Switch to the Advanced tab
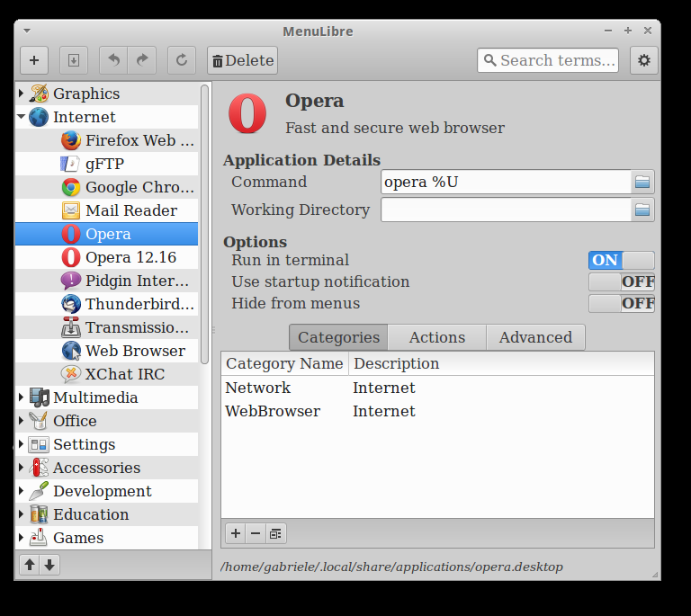This screenshot has height=616, width=691. coord(536,337)
